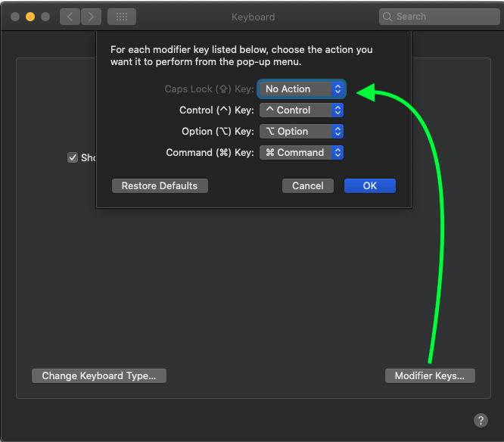The width and height of the screenshot is (504, 442).
Task: Minimize the window with the yellow button
Action: coord(30,17)
